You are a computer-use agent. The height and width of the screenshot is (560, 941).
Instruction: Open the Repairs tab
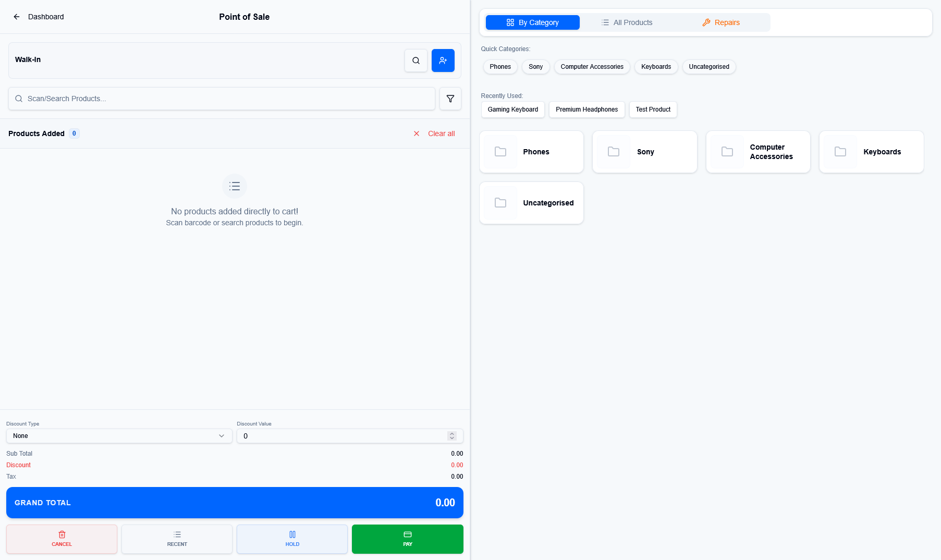(721, 22)
